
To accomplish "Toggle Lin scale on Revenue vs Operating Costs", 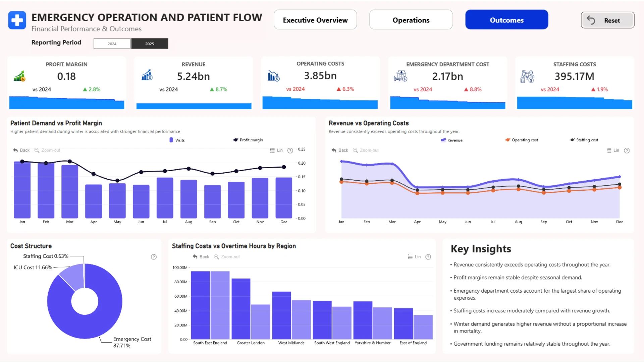I will tap(613, 150).
